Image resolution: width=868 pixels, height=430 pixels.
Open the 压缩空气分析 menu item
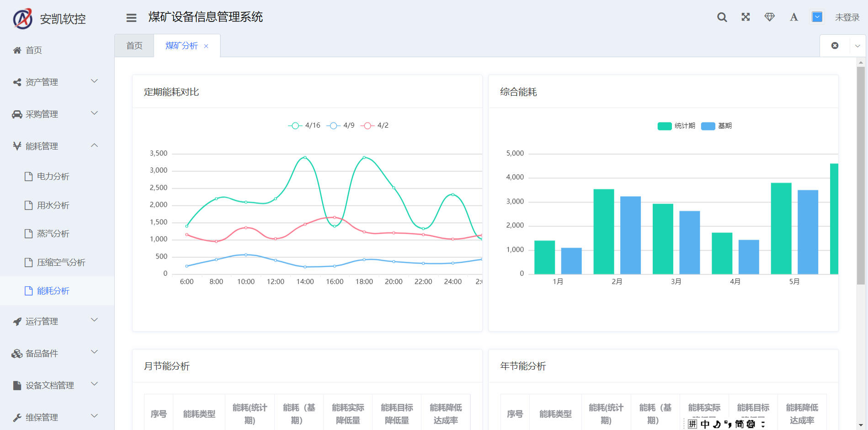(57, 262)
